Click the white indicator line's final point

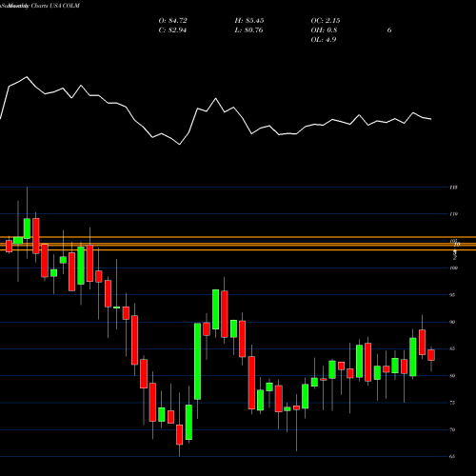[x=431, y=119]
